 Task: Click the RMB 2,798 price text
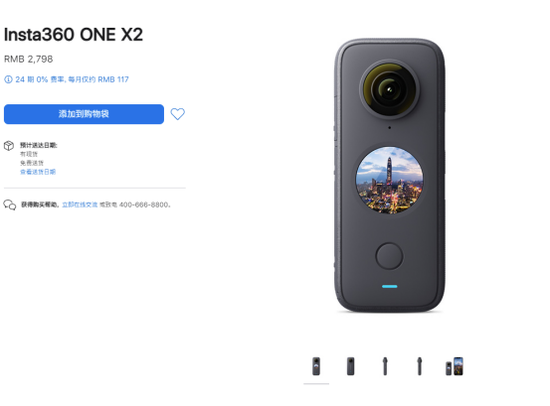point(28,59)
